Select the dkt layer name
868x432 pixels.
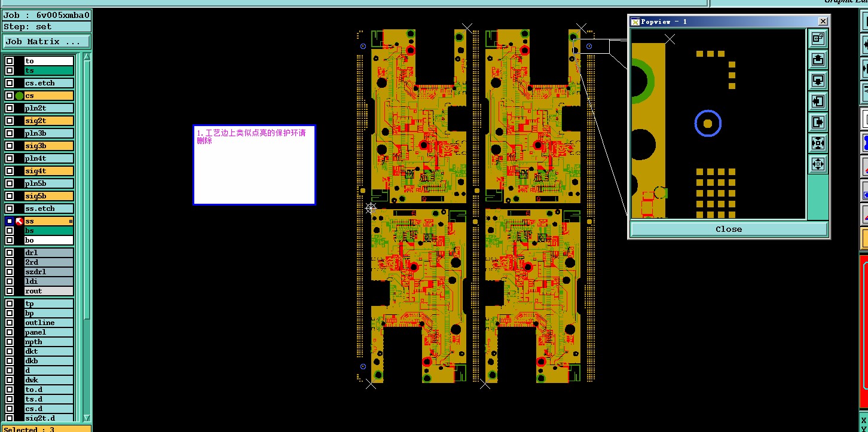[x=48, y=351]
